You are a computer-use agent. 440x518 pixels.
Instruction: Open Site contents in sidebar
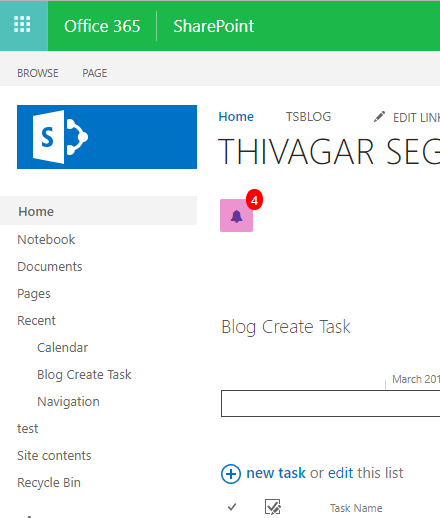pos(54,456)
